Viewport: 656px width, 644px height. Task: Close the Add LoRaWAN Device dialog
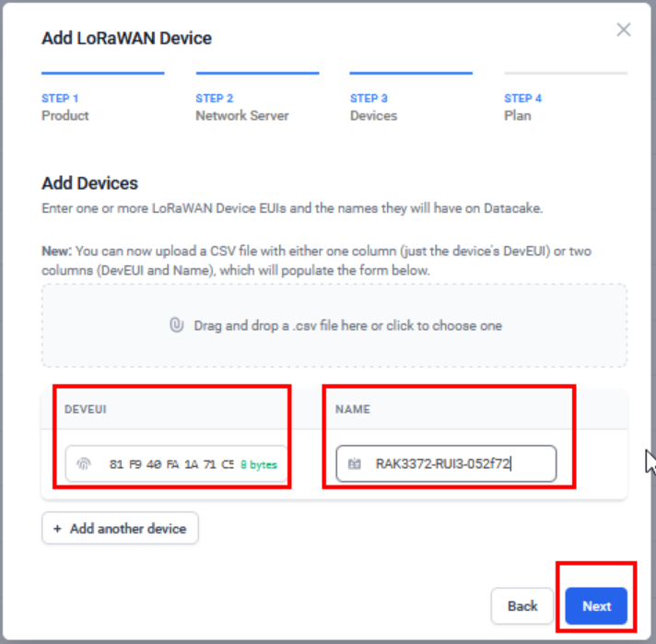[x=624, y=29]
